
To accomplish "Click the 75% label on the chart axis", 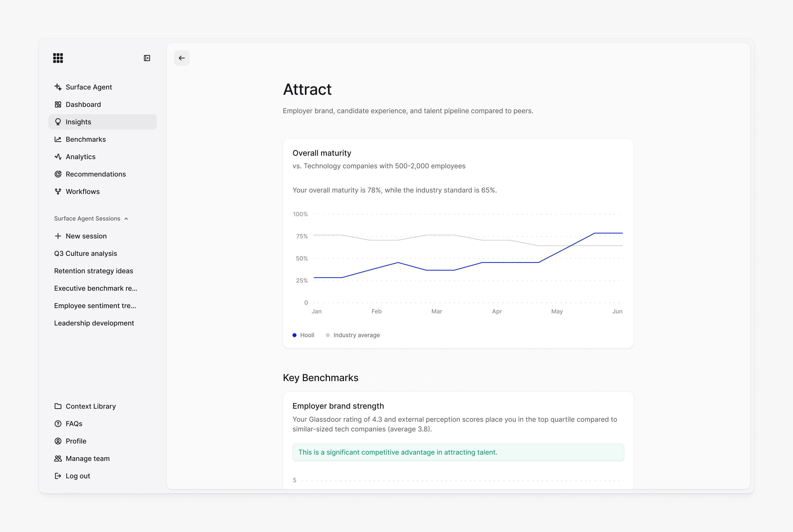I will pyautogui.click(x=302, y=236).
